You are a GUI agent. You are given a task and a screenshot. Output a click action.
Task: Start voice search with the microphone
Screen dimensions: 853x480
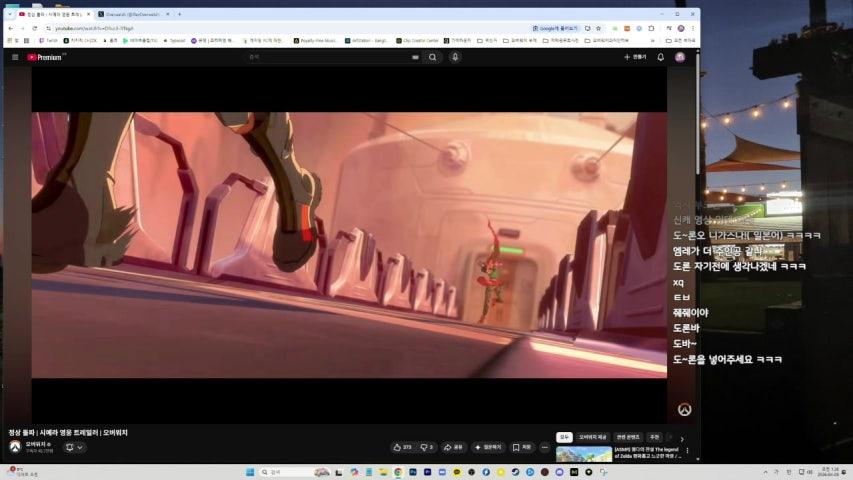click(455, 57)
